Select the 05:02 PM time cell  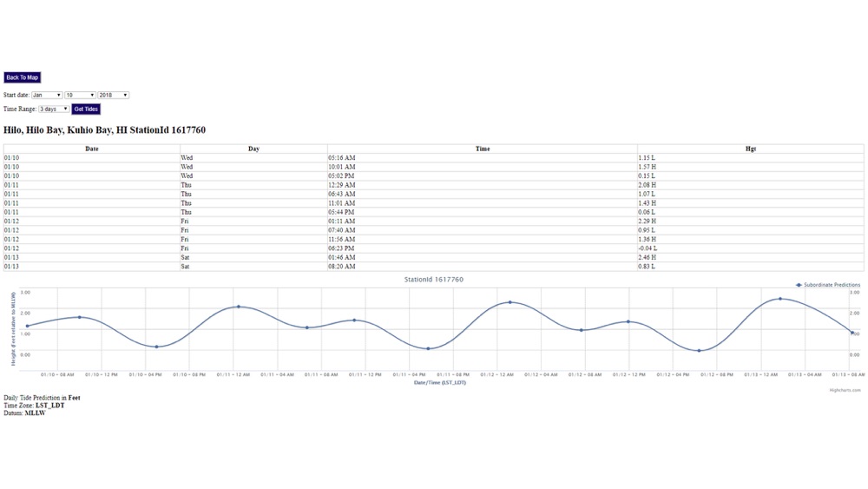coord(482,176)
